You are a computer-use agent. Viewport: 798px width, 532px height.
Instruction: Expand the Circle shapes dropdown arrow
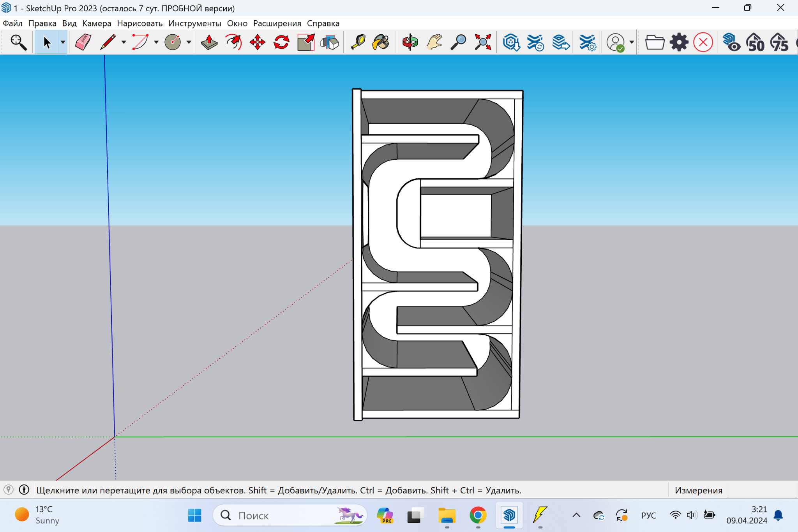[x=189, y=42]
